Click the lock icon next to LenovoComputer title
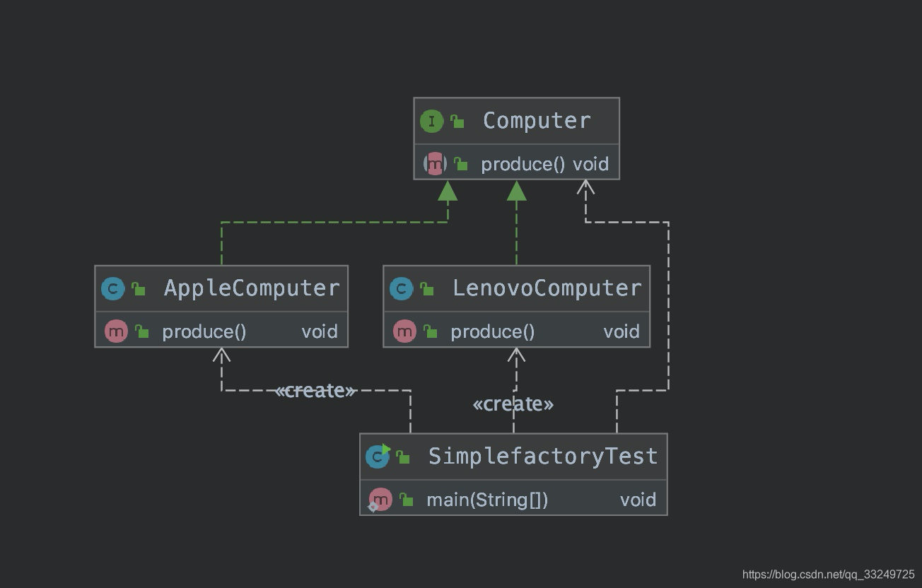 pyautogui.click(x=427, y=288)
